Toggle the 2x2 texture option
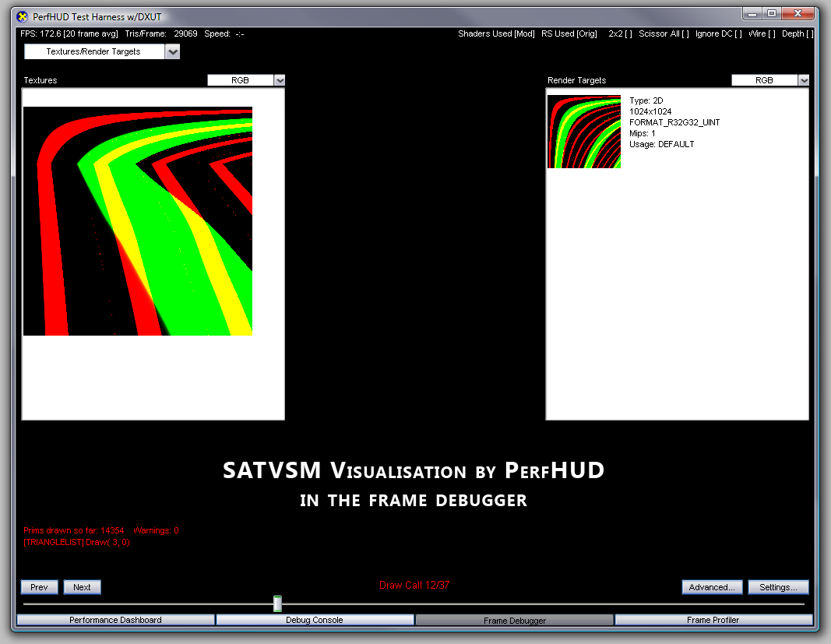This screenshot has height=644, width=831. coord(620,34)
